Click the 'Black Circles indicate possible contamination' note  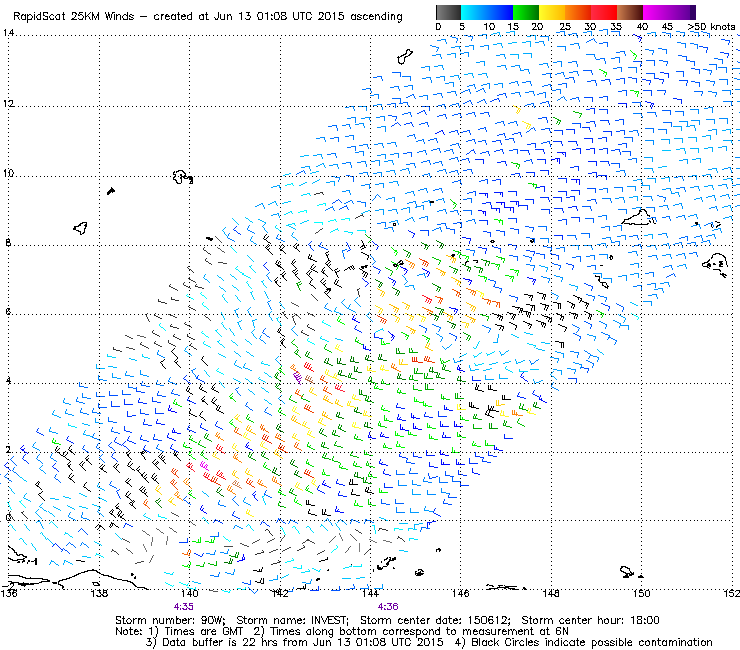click(x=592, y=642)
